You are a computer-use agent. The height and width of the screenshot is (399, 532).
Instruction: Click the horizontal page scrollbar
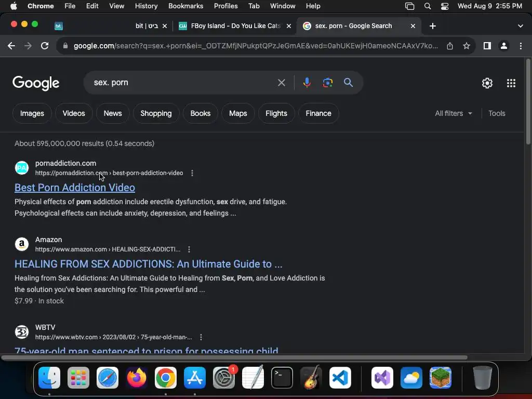[x=234, y=357]
